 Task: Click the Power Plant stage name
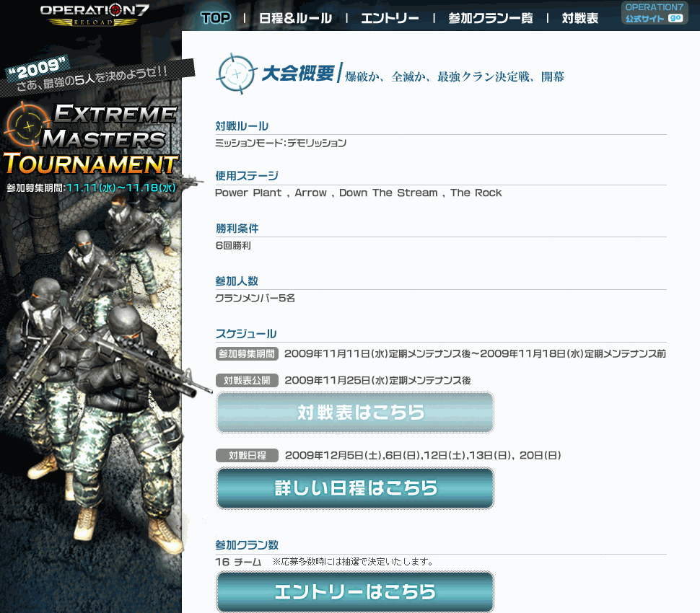[248, 193]
